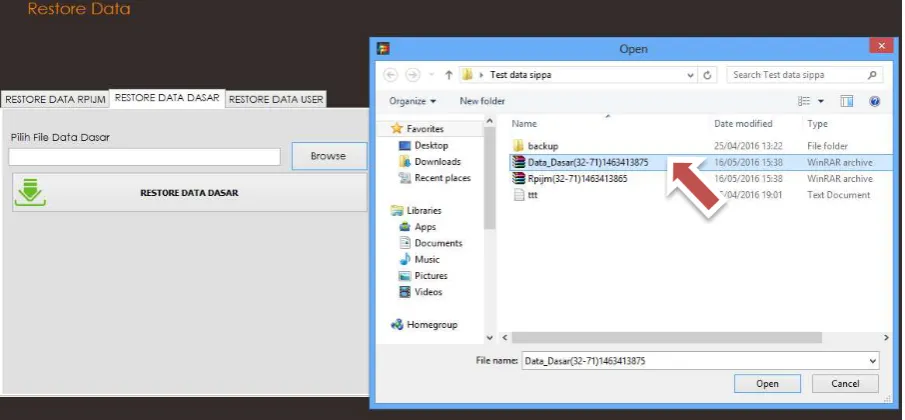Click the Back arrow in Open dialog
The image size is (905, 420).
(x=391, y=75)
